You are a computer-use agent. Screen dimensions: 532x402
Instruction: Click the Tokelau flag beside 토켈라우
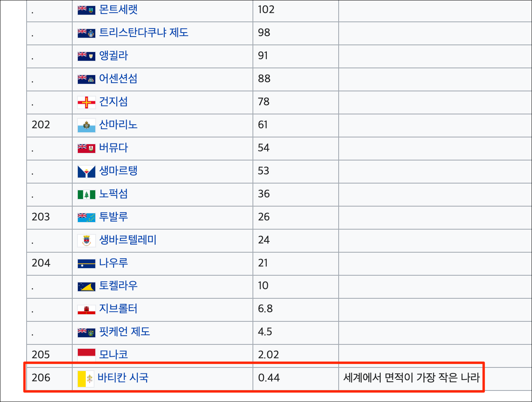pyautogui.click(x=87, y=286)
